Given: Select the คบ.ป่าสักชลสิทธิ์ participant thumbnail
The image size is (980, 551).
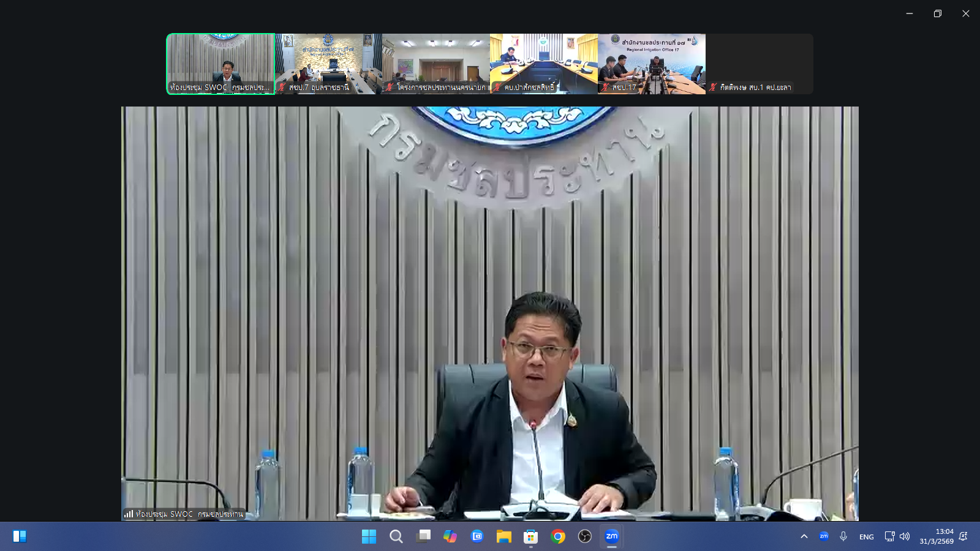Looking at the screenshot, I should (544, 64).
